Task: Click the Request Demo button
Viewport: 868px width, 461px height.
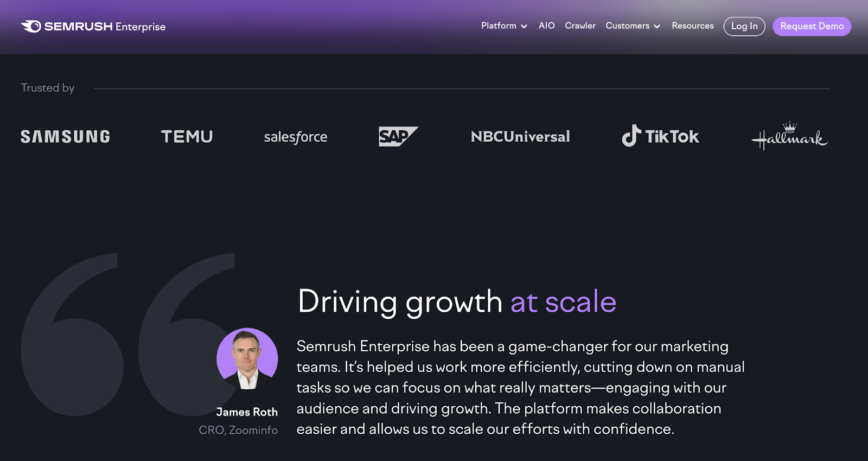Action: click(x=812, y=26)
